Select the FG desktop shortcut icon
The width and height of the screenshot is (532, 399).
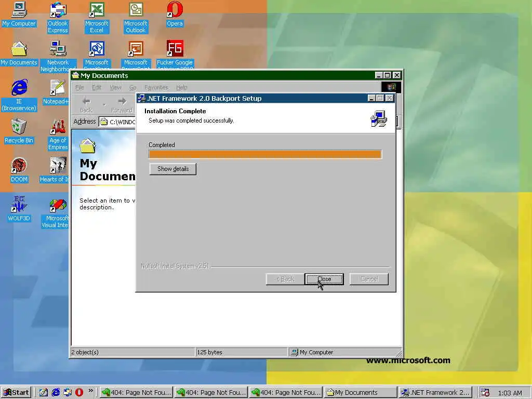175,48
